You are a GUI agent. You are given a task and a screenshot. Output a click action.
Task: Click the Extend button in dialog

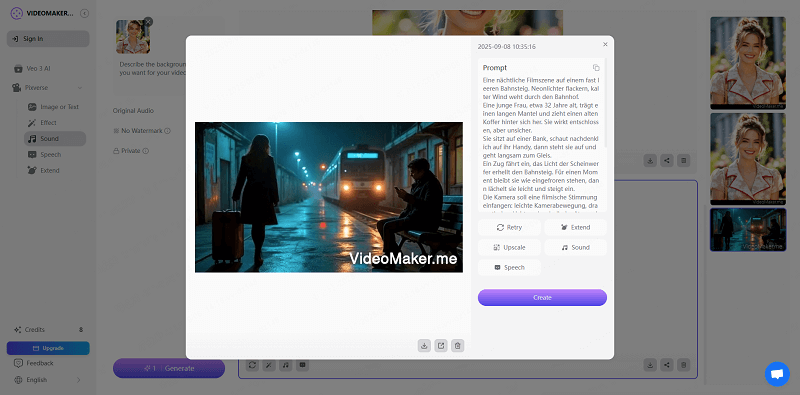tap(576, 228)
